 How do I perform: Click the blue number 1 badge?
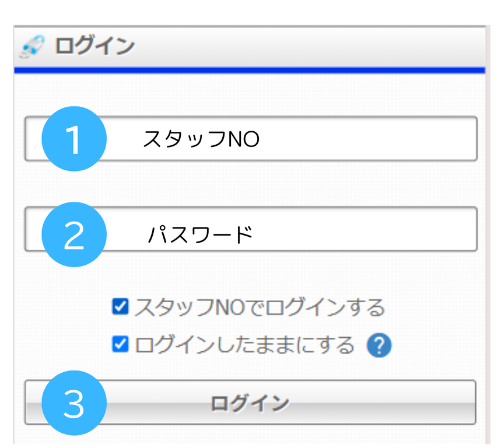tap(74, 139)
